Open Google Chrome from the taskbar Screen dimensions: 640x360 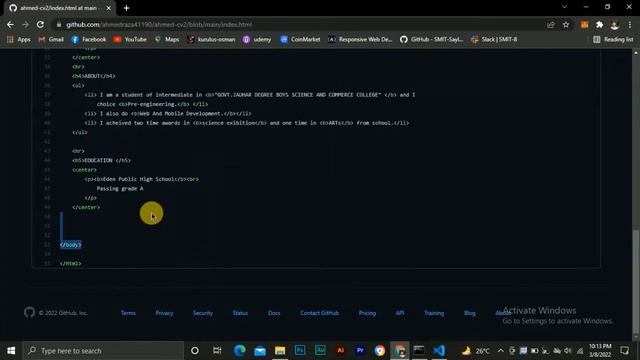(x=380, y=351)
